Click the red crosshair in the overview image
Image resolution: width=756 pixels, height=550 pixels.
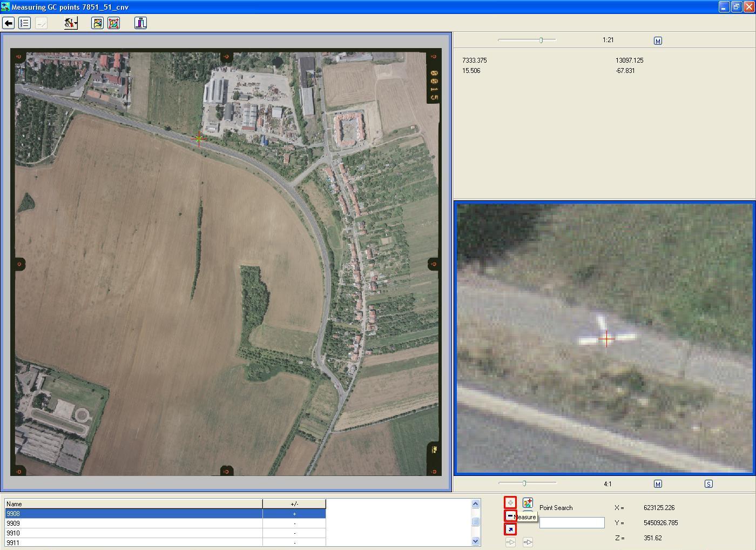click(199, 139)
